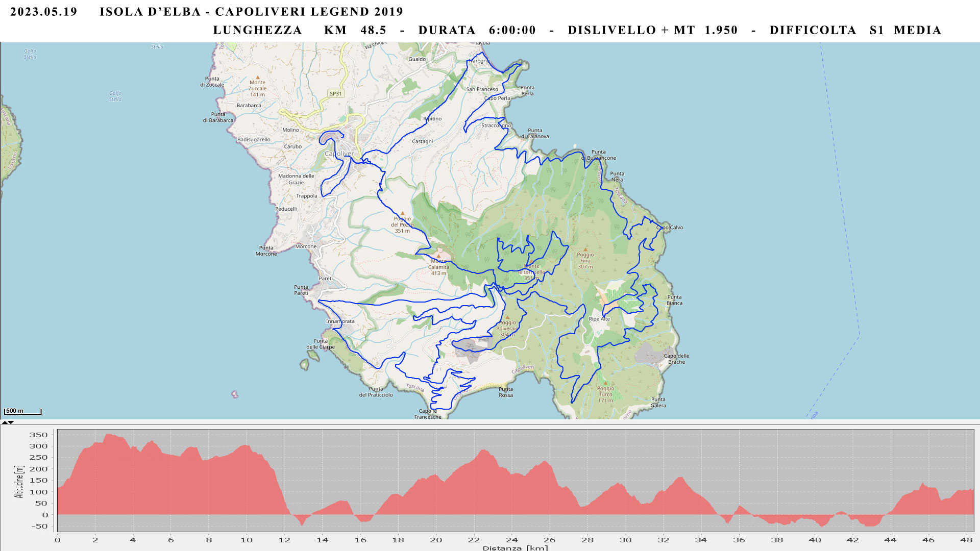This screenshot has height=551, width=980.
Task: Click the Poggio Polveraie peak triangle marker
Action: (507, 317)
